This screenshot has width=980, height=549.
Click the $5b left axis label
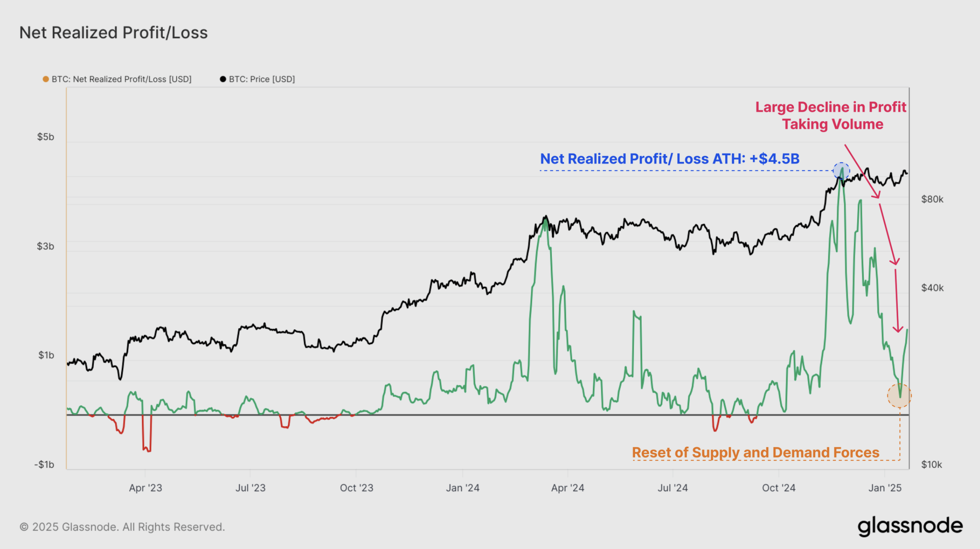[46, 137]
